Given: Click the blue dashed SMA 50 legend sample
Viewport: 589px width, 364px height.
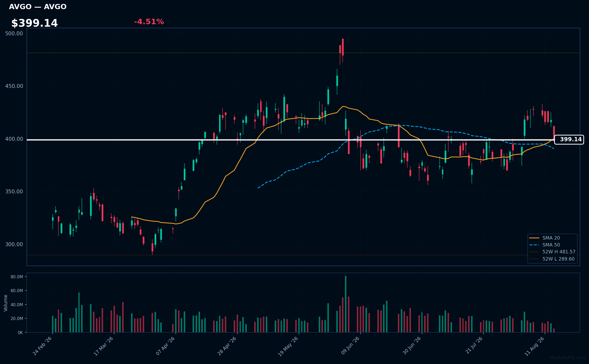Looking at the screenshot, I should click(x=534, y=245).
